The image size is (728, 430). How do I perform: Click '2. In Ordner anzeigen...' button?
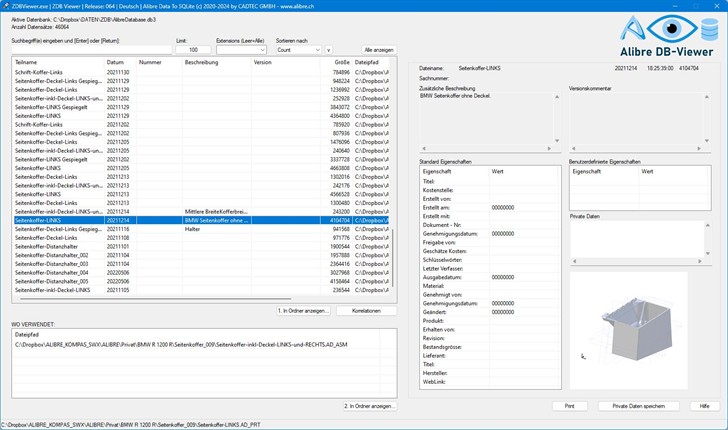370,406
